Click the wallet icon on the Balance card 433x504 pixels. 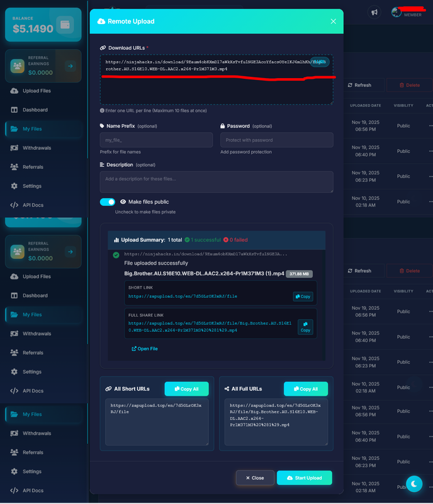coord(65,25)
